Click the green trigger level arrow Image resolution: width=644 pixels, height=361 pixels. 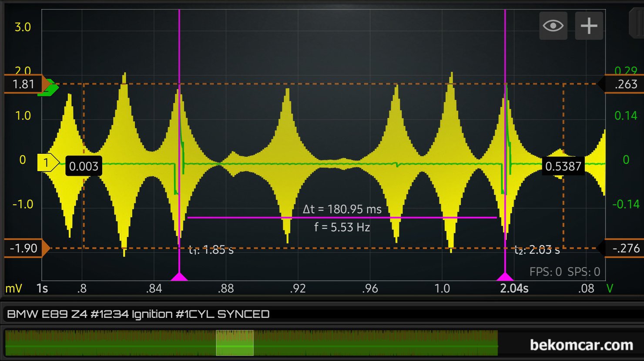pyautogui.click(x=49, y=88)
